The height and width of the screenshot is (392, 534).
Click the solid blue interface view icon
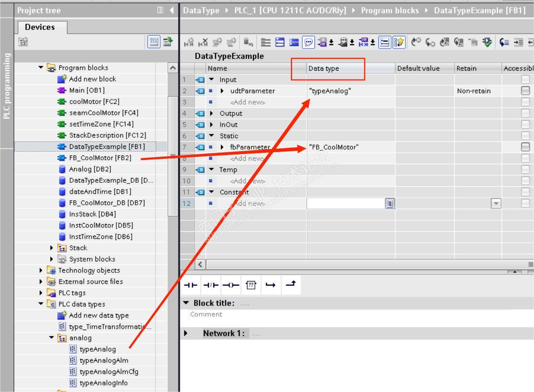(294, 42)
